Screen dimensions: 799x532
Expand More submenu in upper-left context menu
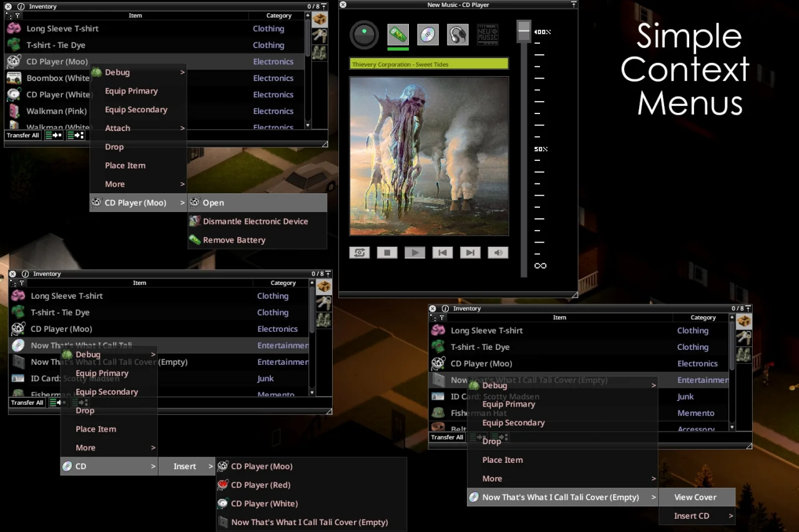click(139, 184)
